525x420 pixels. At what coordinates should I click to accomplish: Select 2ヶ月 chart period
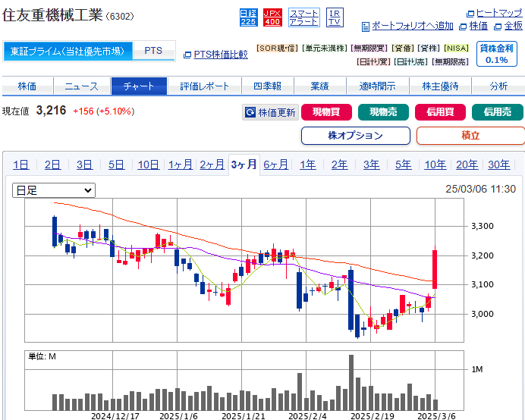(x=212, y=165)
